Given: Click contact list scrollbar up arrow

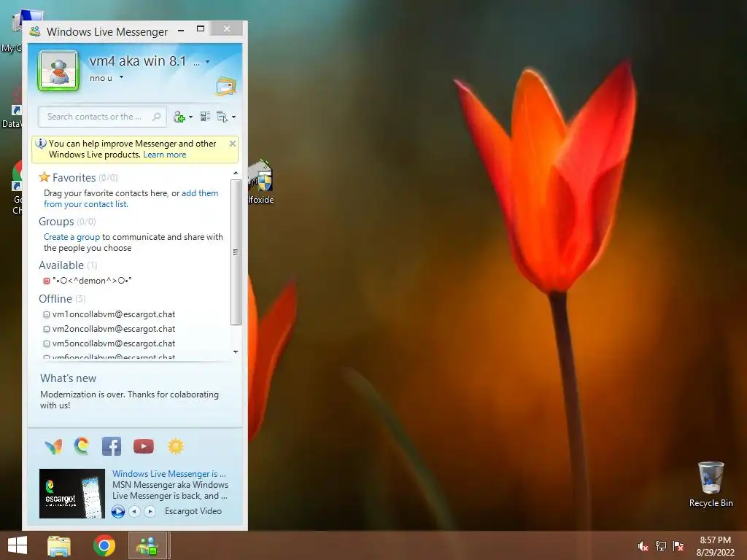Looking at the screenshot, I should click(x=236, y=173).
